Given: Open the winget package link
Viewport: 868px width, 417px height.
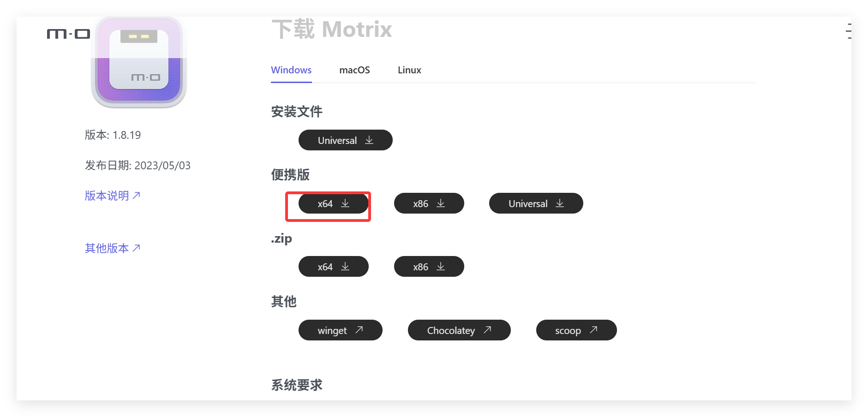Looking at the screenshot, I should [x=341, y=330].
